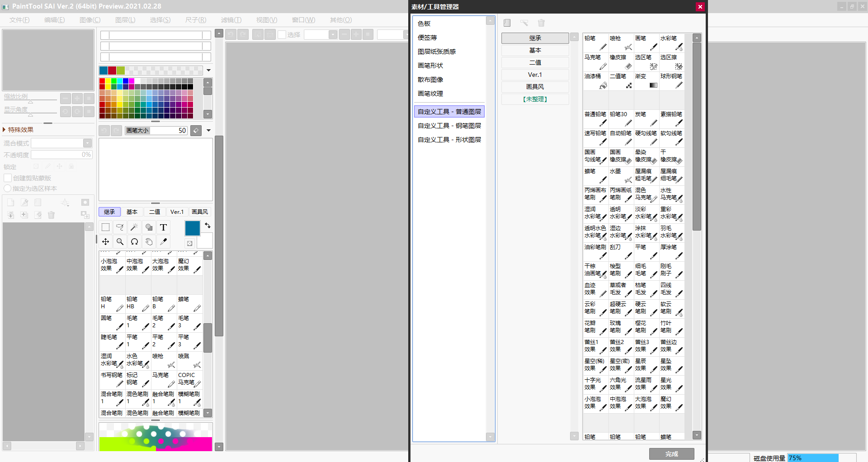Image resolution: width=868 pixels, height=462 pixels.
Task: Select COPIC 马克笔 in main tool tray
Action: [x=189, y=380]
